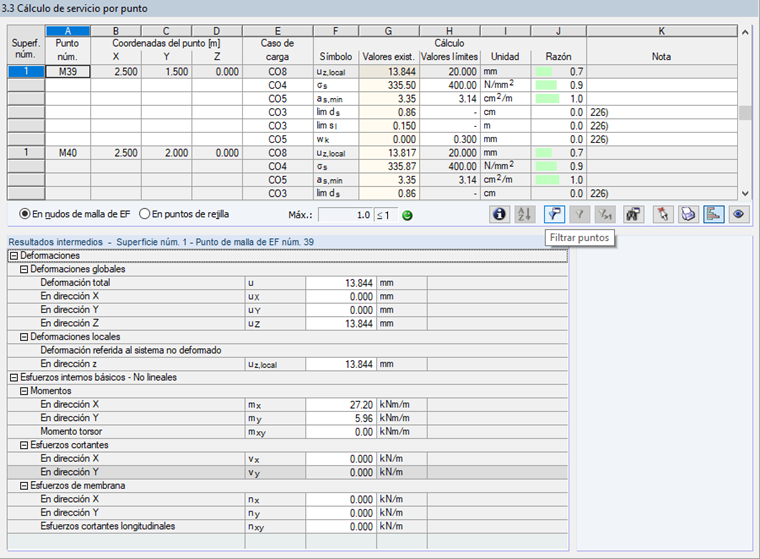
Task: Click the A-Z sort button
Action: tap(524, 214)
